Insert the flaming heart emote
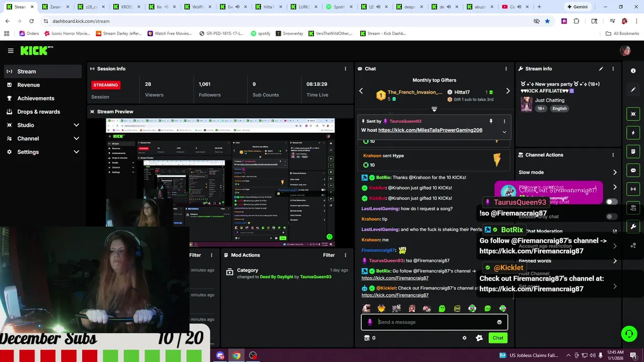 [381, 308]
